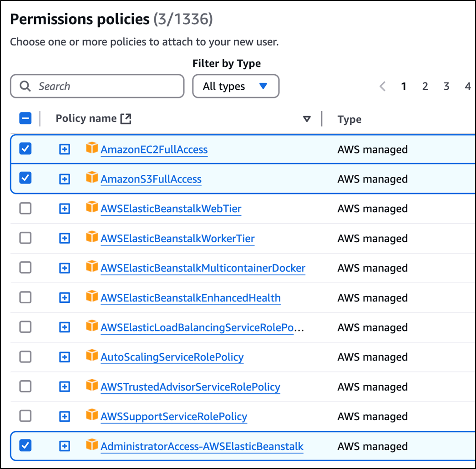Screen dimensions: 476x469
Task: Open the AWSElasticBeanstalkWorkerTier link
Action: click(177, 239)
